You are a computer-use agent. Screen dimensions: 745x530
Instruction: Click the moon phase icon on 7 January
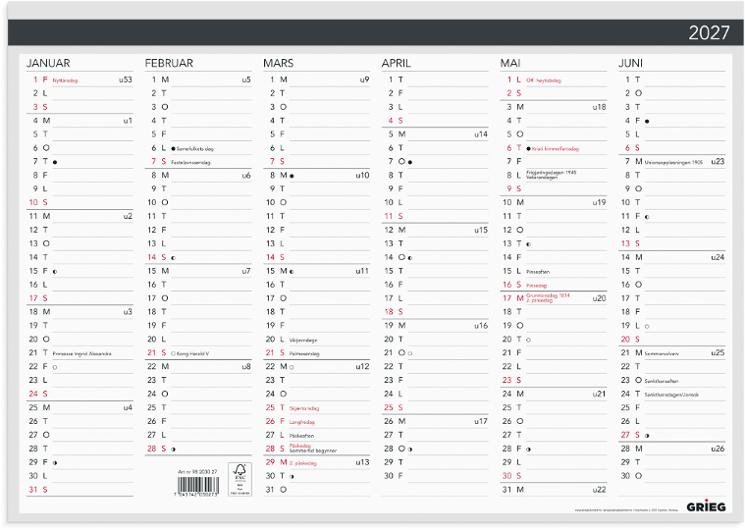[x=55, y=162]
